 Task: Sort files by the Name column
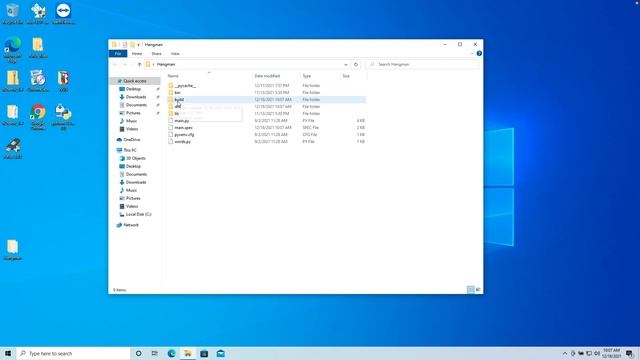173,76
